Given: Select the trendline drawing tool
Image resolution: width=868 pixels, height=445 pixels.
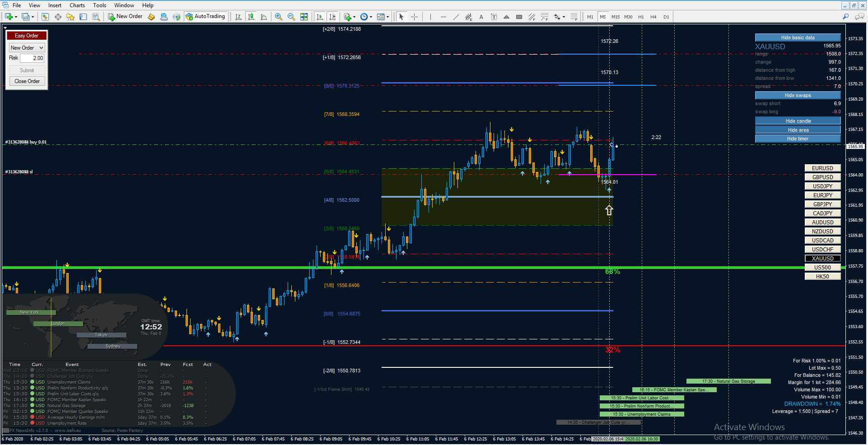Looking at the screenshot, I should coord(456,17).
